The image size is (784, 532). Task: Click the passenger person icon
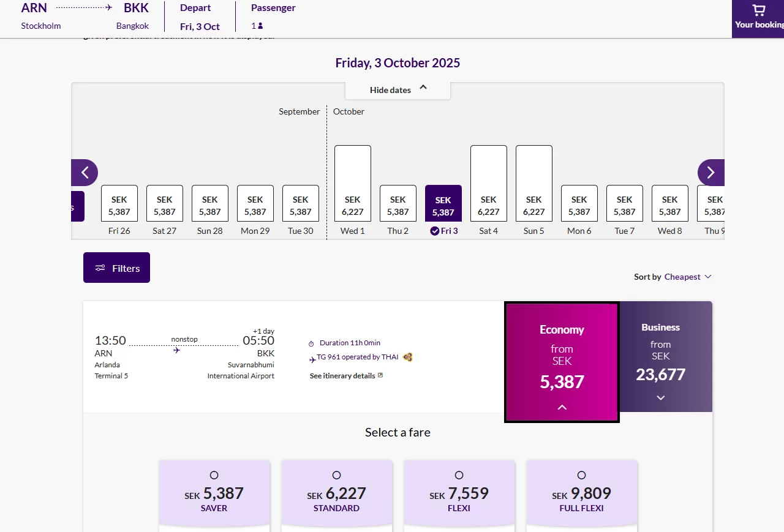260,26
